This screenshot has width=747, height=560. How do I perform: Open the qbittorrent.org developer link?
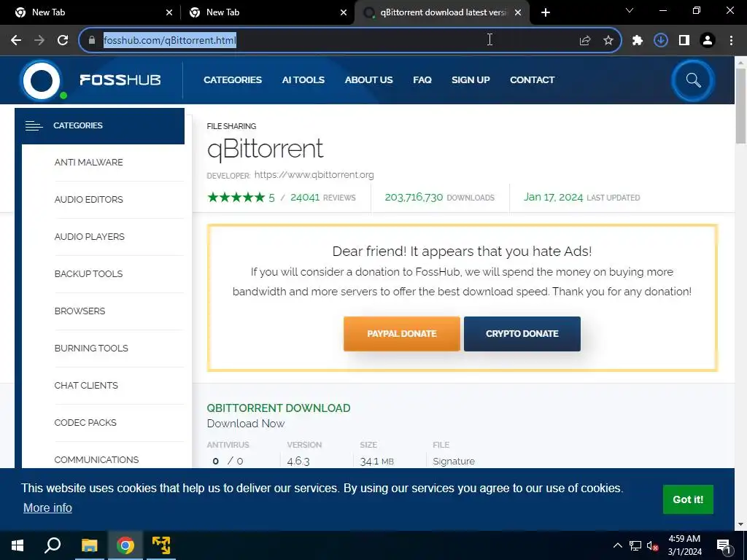click(x=314, y=175)
